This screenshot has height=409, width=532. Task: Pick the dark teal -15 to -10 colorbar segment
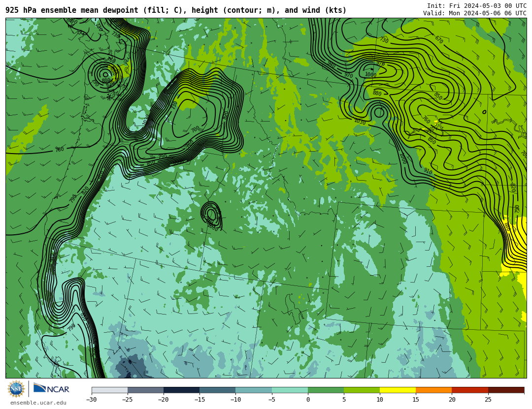218,390
